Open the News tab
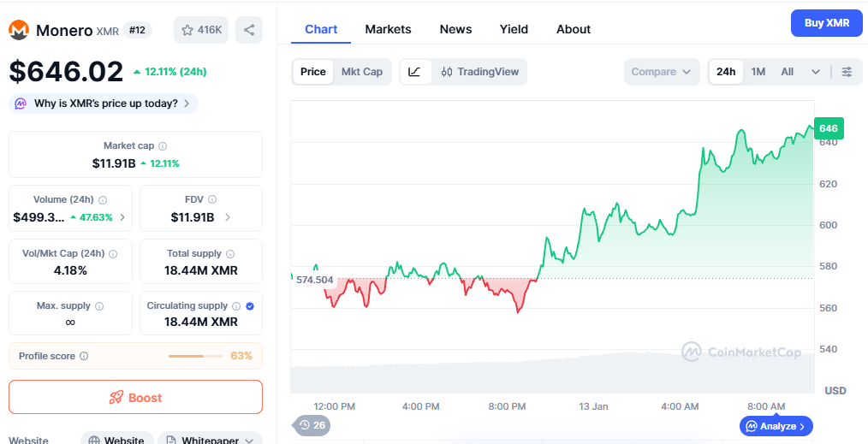 tap(455, 29)
